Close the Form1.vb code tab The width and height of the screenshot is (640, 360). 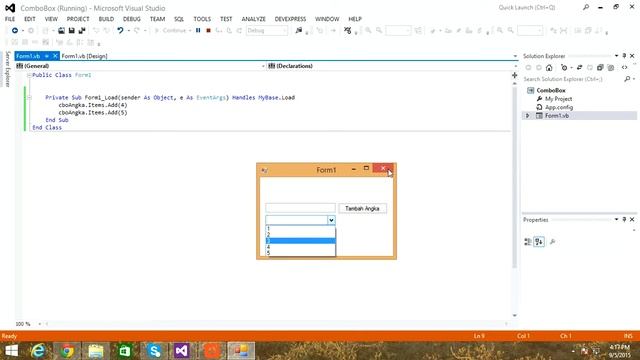point(55,56)
